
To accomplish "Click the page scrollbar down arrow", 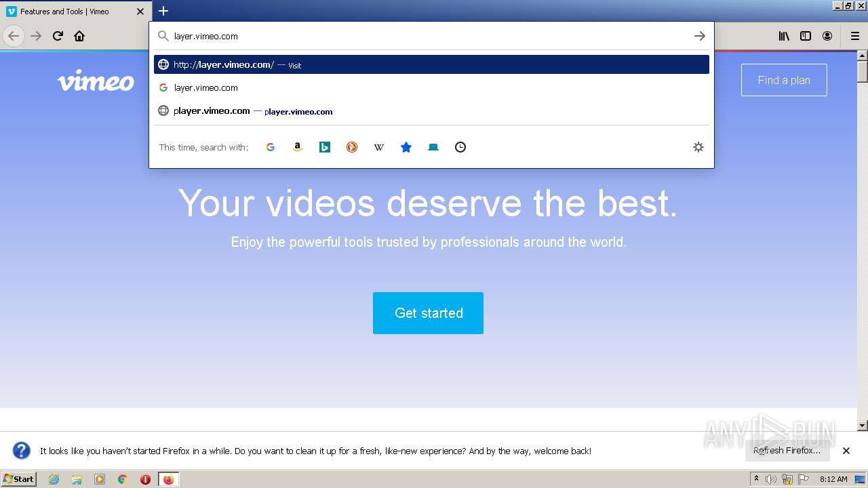I will tap(863, 426).
